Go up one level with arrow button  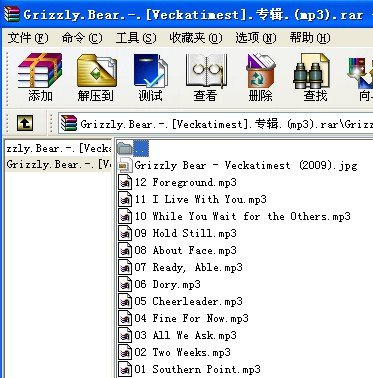(x=25, y=123)
